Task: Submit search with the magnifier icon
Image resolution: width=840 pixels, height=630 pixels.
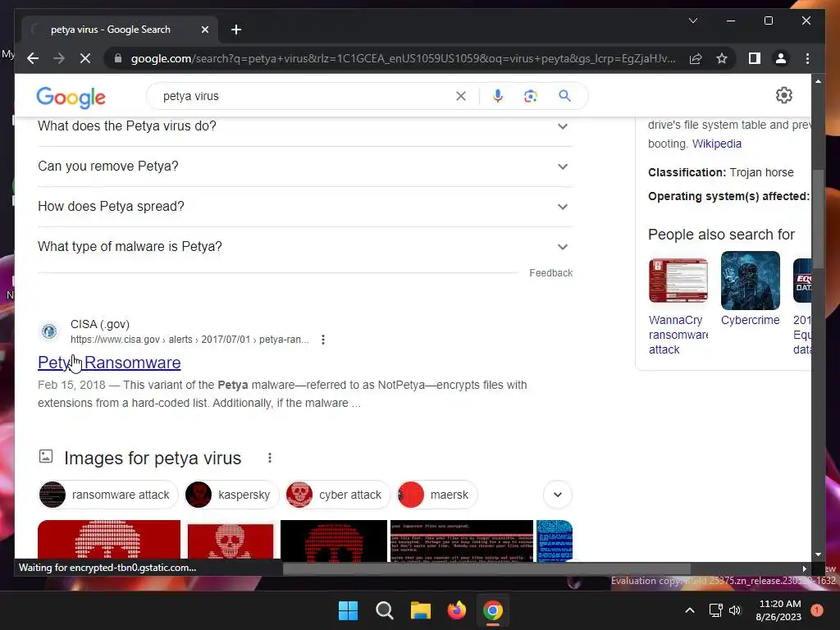Action: pyautogui.click(x=564, y=96)
